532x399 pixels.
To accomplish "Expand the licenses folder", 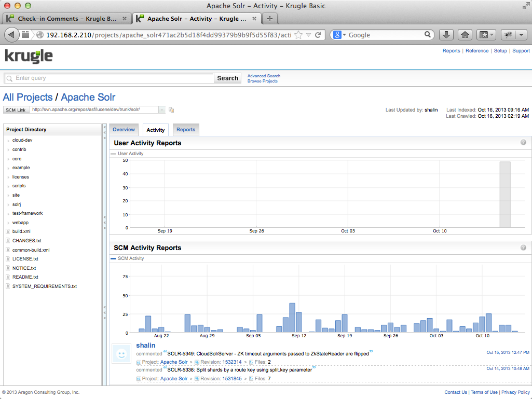I will pos(8,177).
